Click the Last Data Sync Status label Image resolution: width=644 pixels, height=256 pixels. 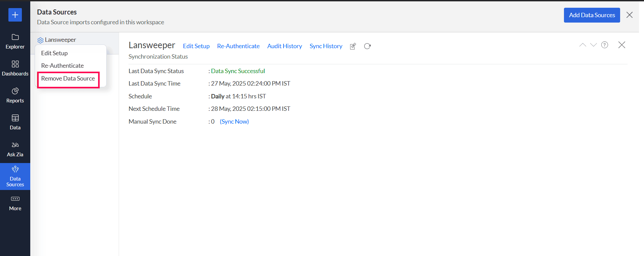[156, 71]
